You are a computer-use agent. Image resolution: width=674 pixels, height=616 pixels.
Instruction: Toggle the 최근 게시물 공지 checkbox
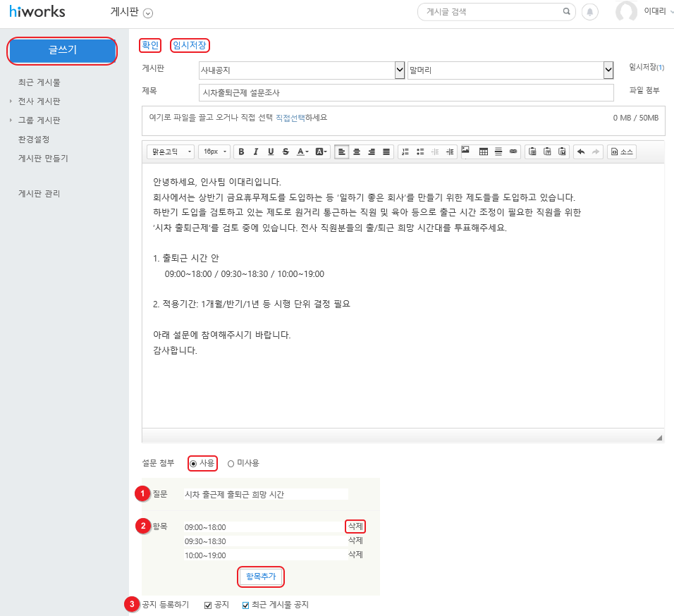[246, 605]
